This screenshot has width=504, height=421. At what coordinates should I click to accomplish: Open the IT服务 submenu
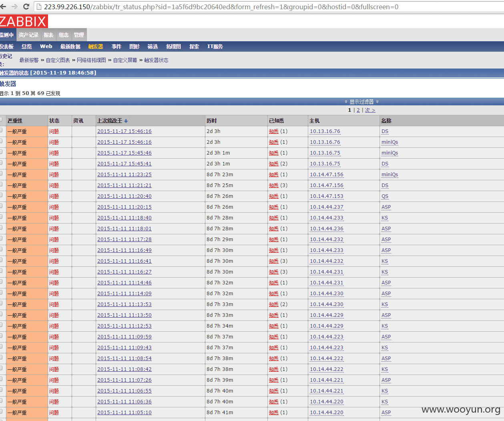[215, 46]
